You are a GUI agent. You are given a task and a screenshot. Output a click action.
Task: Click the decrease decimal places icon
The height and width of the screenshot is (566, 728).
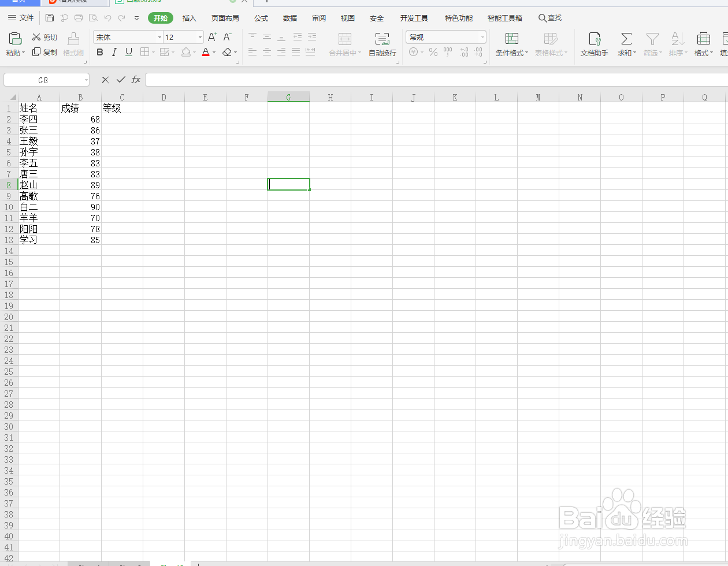[478, 52]
